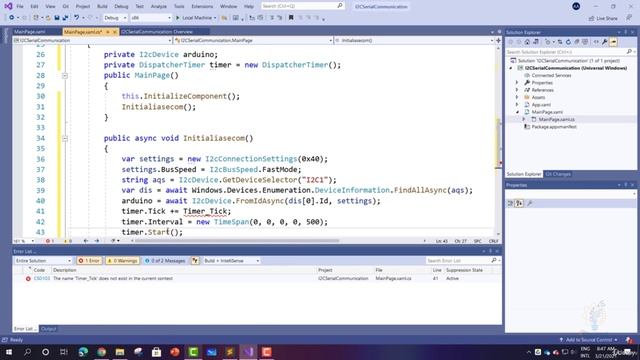Toggle the 0 of 2 Messages filter

(x=165, y=260)
